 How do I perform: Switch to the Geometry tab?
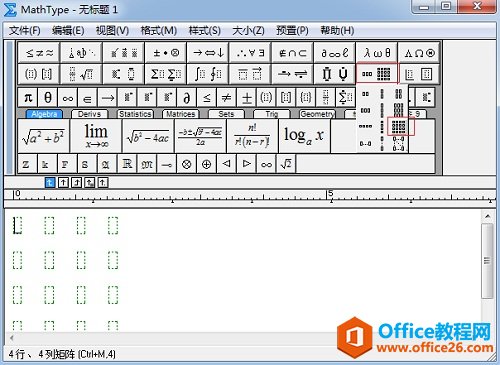[x=317, y=114]
